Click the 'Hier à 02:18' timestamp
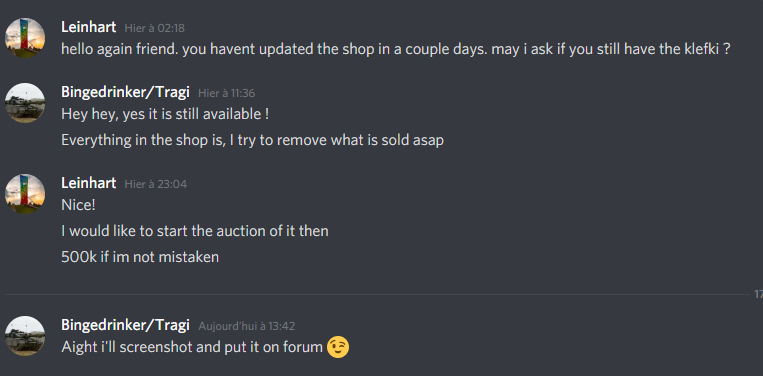The width and height of the screenshot is (763, 376). coord(155,28)
